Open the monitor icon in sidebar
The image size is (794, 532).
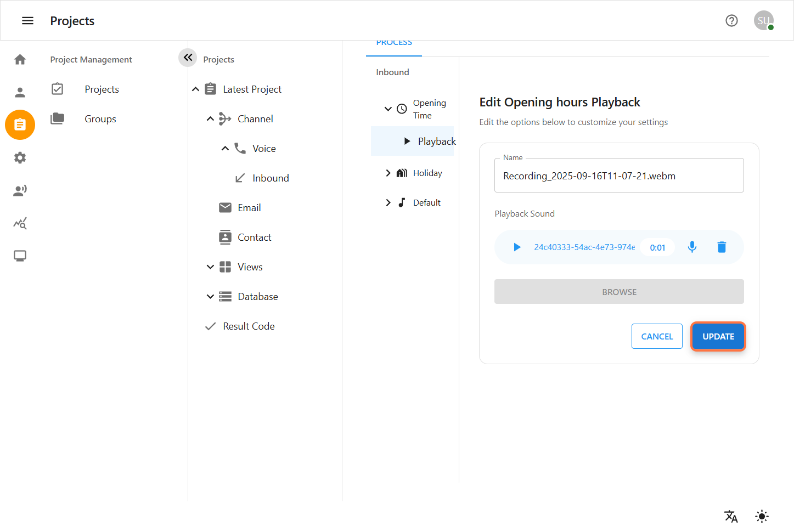[20, 256]
